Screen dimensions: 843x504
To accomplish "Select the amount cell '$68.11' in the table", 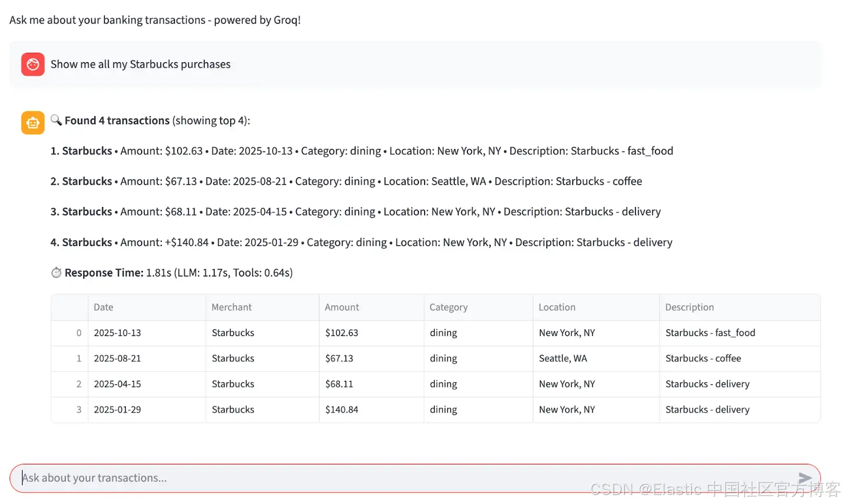I will [371, 384].
